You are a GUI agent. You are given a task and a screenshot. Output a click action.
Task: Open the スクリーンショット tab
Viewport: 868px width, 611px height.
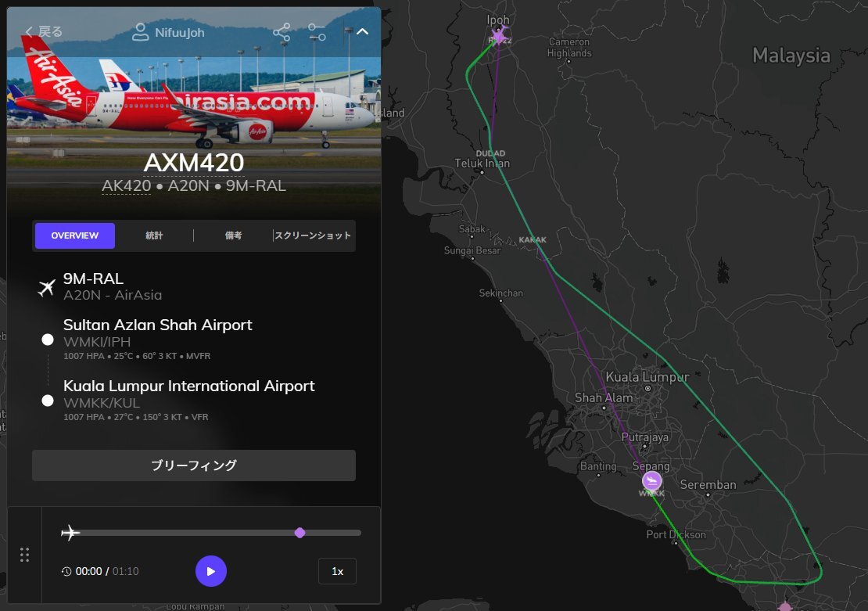(x=314, y=235)
